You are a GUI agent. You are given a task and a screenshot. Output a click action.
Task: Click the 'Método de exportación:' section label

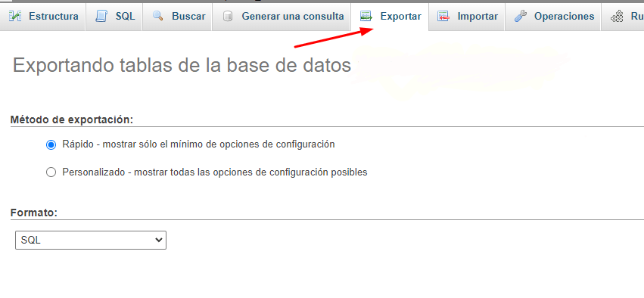pos(72,120)
